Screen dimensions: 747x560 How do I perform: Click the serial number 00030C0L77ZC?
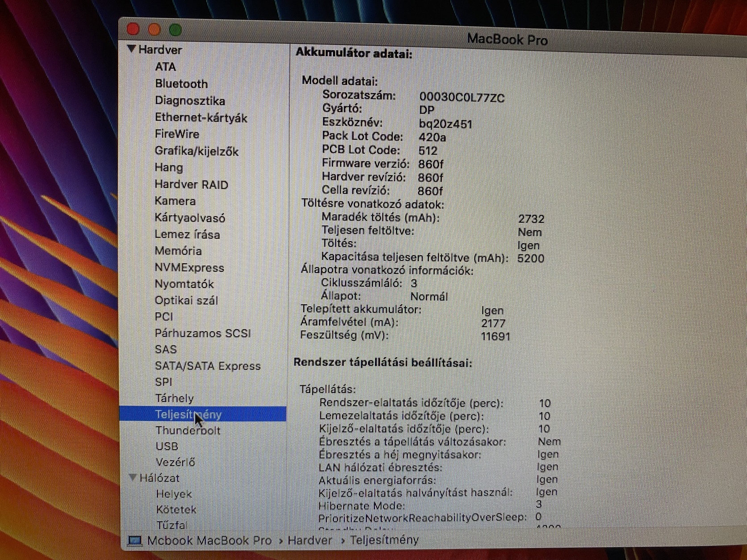(462, 98)
